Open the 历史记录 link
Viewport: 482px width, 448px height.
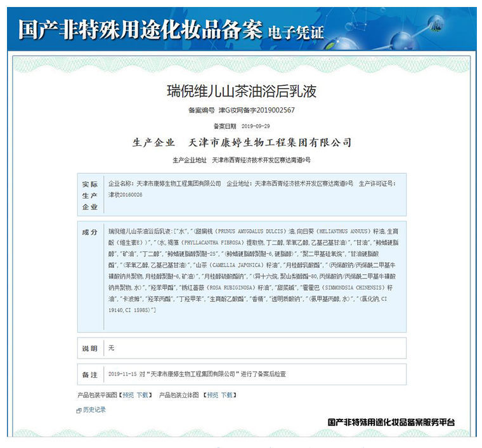(94, 409)
